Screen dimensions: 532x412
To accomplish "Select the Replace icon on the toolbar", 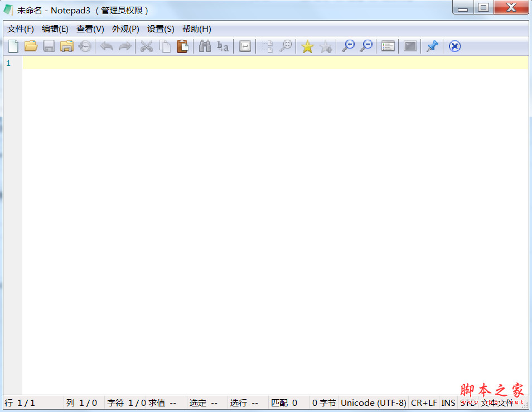I will (223, 46).
